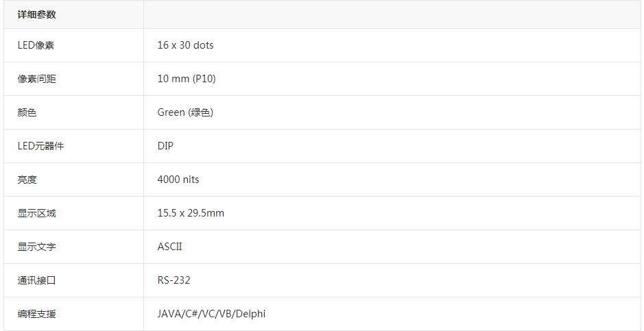Click the 显示区域 label
This screenshot has width=644, height=331.
pyautogui.click(x=37, y=213)
